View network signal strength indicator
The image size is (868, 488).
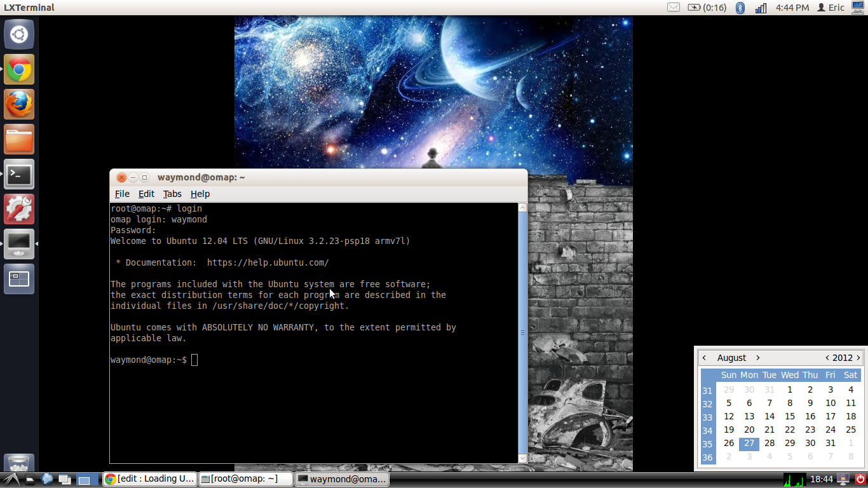[761, 8]
